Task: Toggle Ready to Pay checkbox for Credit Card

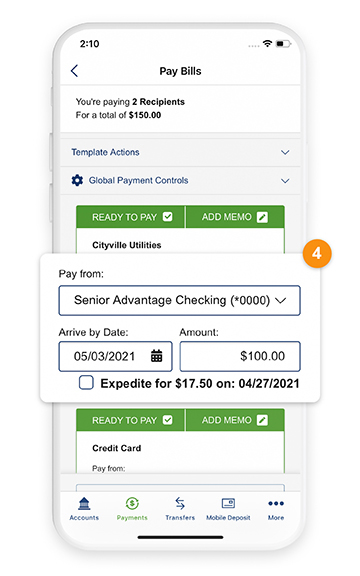Action: click(x=168, y=420)
